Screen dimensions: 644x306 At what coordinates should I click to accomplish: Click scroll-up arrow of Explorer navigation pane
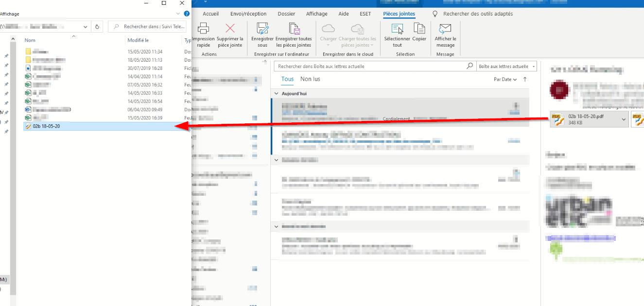(13, 39)
